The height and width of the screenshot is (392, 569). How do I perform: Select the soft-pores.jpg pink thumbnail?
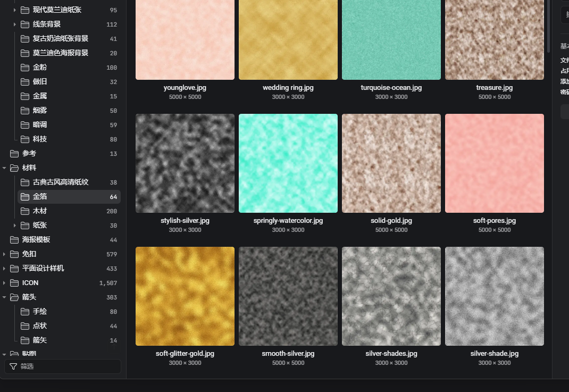point(495,163)
